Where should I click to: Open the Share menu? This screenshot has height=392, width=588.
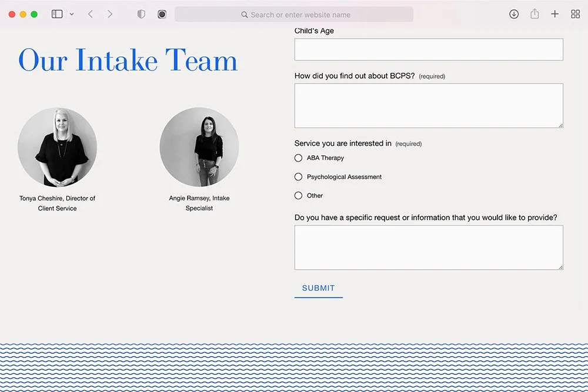click(534, 14)
